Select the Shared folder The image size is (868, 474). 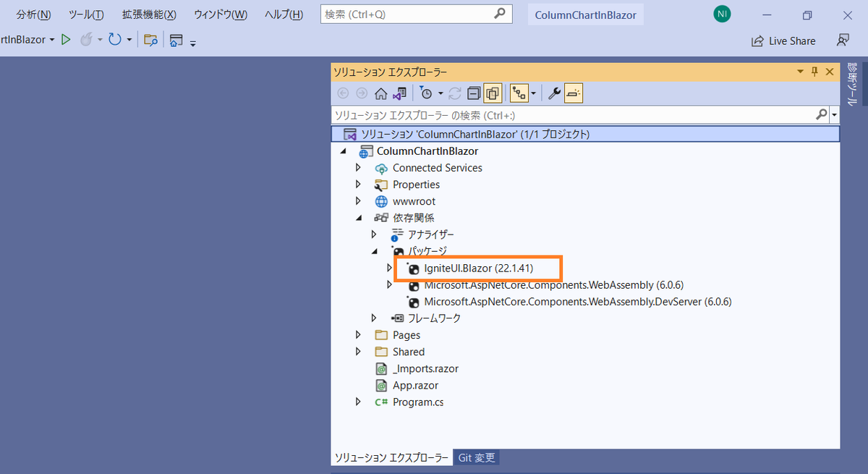(x=409, y=352)
